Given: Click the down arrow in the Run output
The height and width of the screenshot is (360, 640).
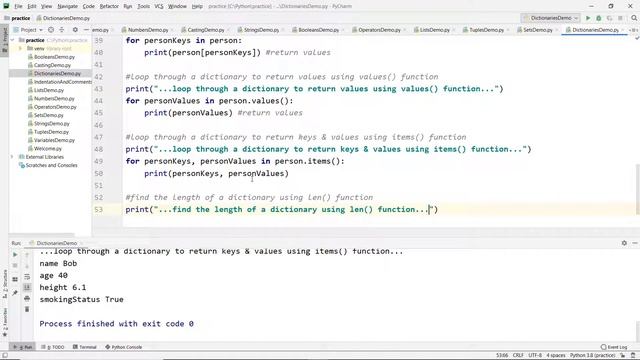Looking at the screenshot, I should [x=27, y=266].
